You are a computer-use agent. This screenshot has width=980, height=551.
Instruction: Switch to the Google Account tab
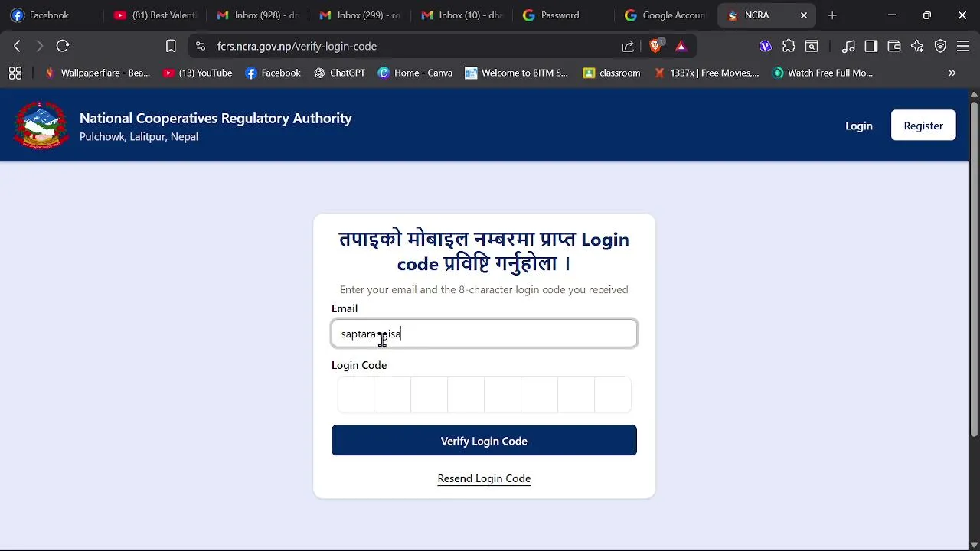tap(665, 15)
